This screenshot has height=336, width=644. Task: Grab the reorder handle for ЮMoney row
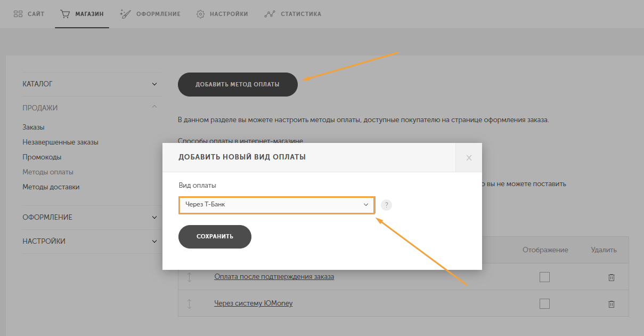pos(189,303)
